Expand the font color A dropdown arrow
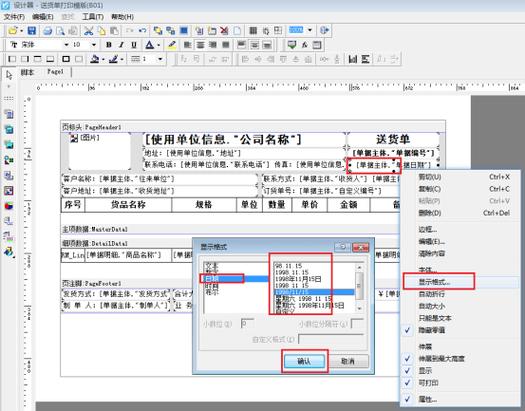The image size is (525, 411). tap(158, 45)
